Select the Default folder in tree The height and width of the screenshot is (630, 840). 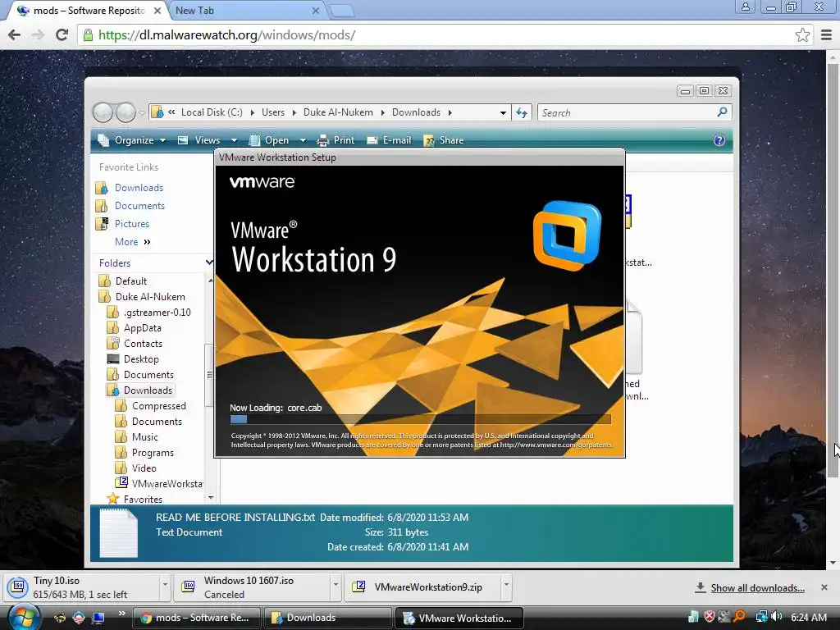130,281
